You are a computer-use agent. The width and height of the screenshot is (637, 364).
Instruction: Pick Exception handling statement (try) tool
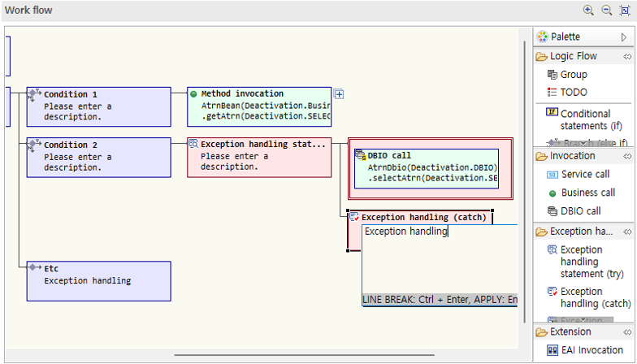tap(586, 262)
